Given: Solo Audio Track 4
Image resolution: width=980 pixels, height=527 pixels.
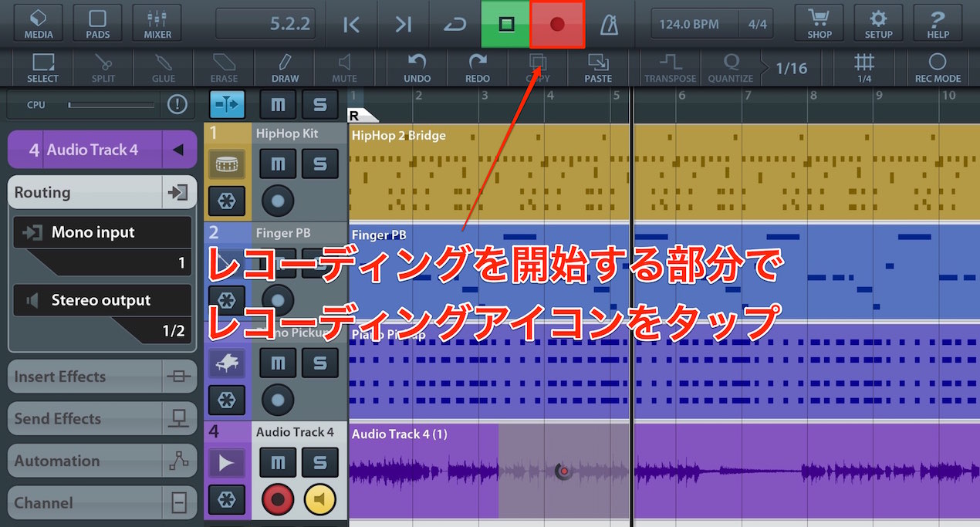Looking at the screenshot, I should click(319, 462).
